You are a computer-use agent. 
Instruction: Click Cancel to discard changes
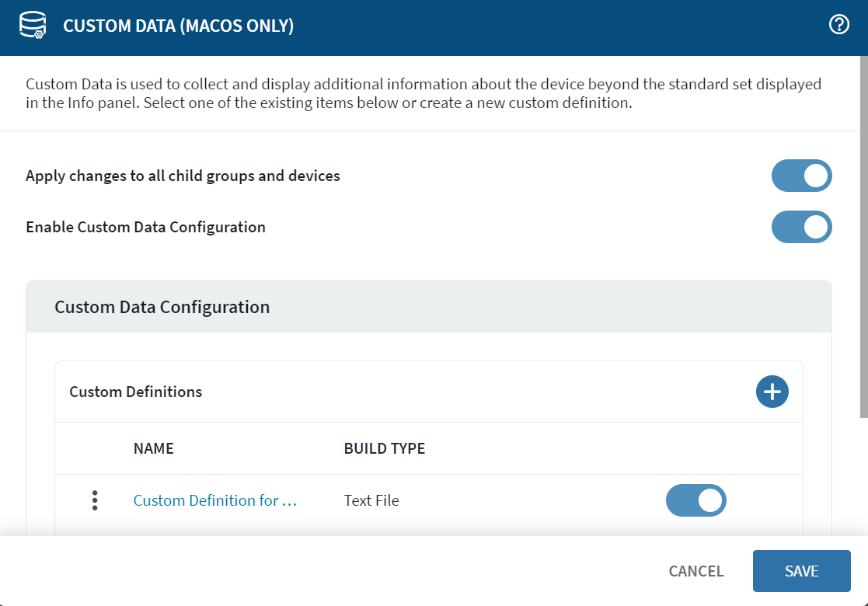pos(695,571)
